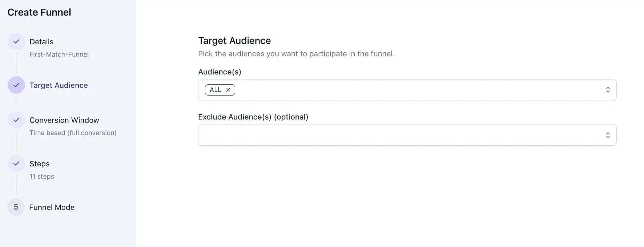Remove the ALL audience using its X icon

[x=229, y=89]
